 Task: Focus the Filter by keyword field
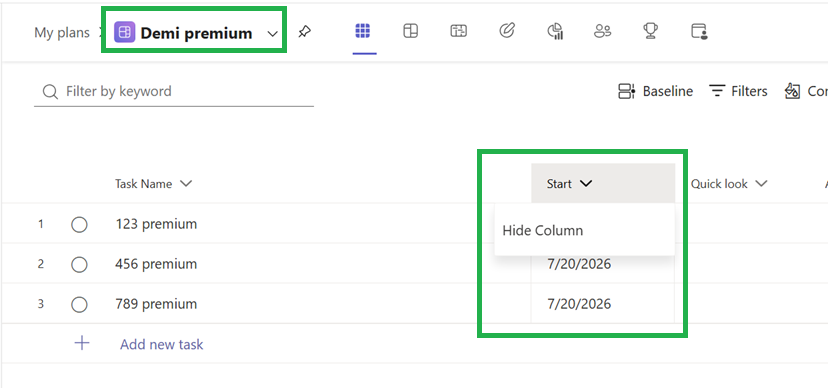(173, 92)
